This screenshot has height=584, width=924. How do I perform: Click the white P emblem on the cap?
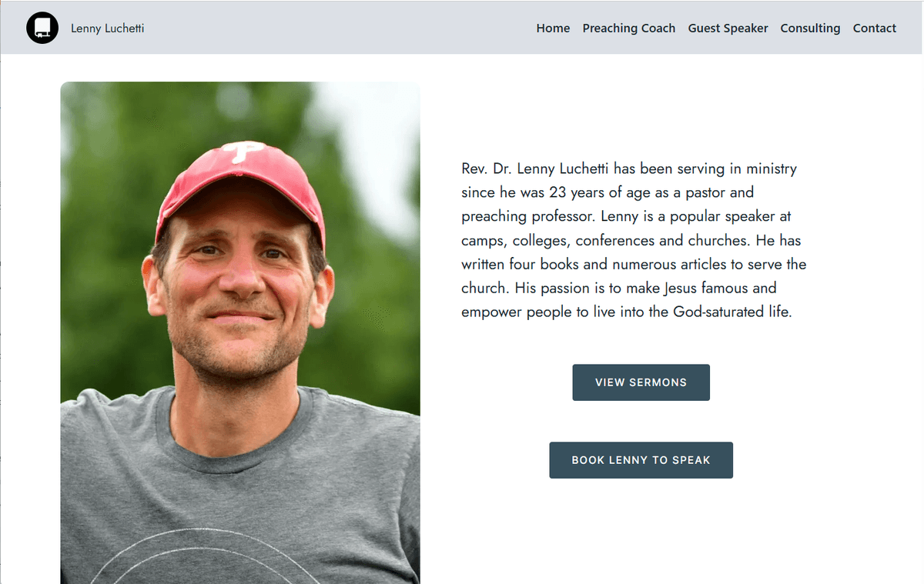click(x=243, y=152)
